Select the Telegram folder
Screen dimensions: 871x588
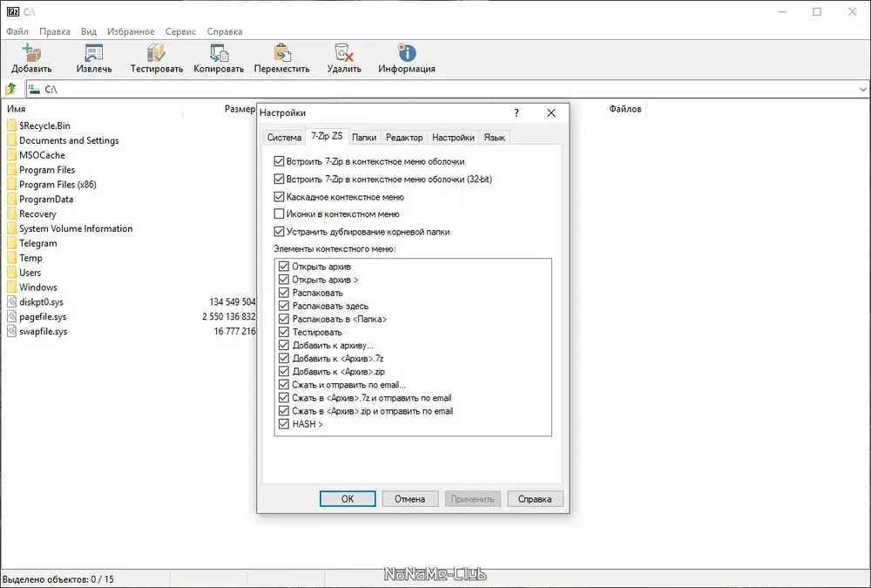tap(37, 243)
